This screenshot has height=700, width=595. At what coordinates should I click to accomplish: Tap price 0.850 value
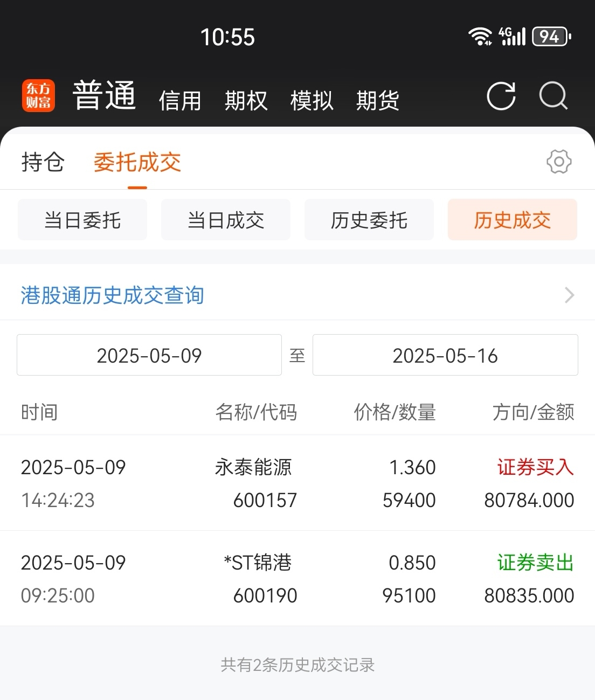(x=412, y=563)
